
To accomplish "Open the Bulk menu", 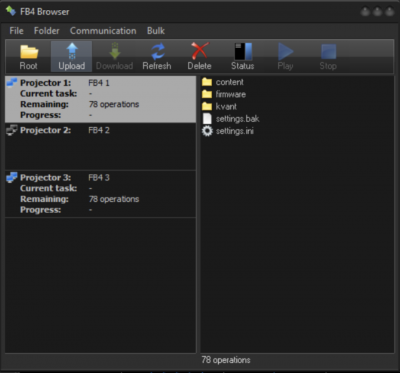I will pyautogui.click(x=156, y=31).
